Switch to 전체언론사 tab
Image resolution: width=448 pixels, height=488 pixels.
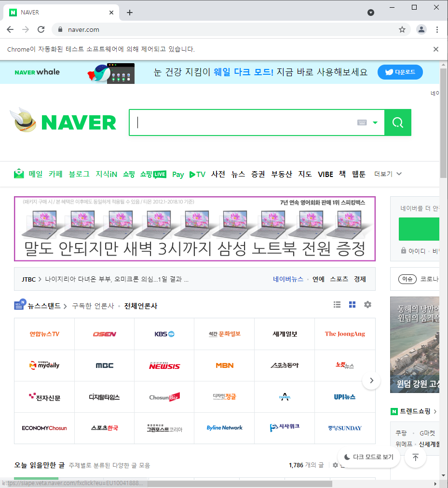(x=141, y=306)
